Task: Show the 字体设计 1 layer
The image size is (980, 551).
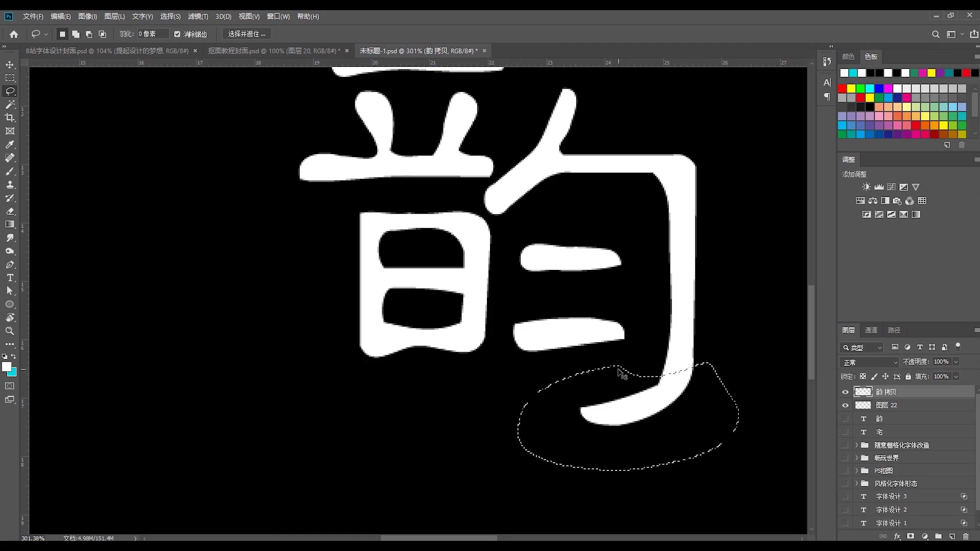Action: (845, 523)
